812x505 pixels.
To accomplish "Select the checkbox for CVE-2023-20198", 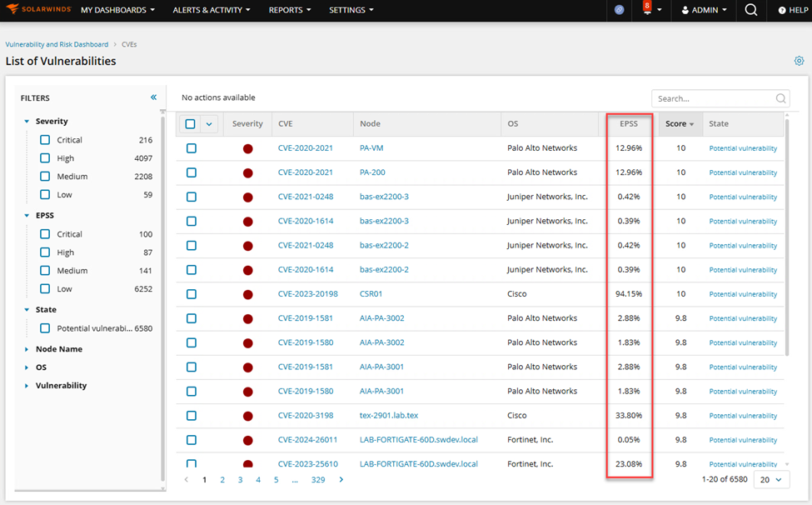I will click(192, 293).
